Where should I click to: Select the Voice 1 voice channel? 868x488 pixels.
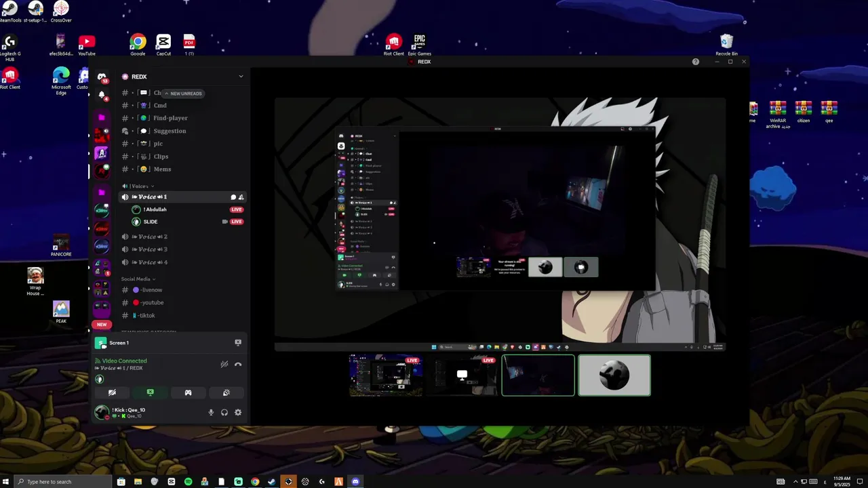[183, 197]
